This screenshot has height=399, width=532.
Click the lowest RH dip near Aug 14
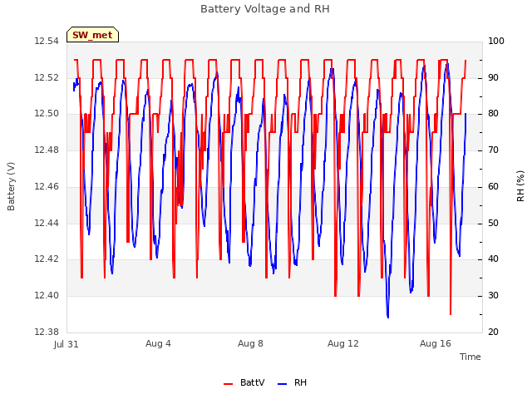(388, 316)
